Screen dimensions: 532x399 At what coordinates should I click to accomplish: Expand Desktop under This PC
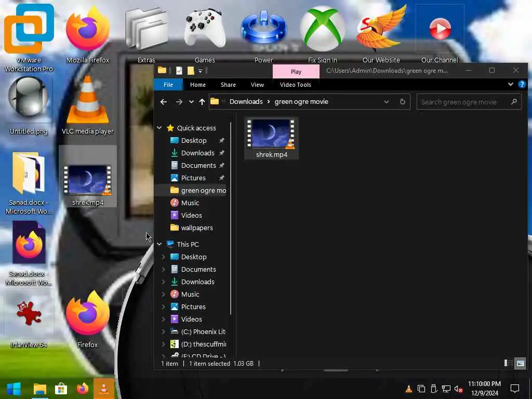pyautogui.click(x=164, y=257)
